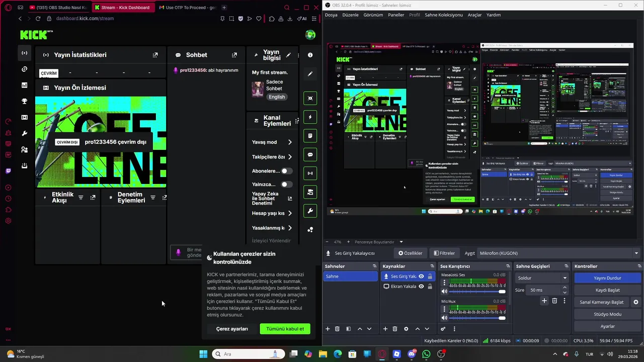Screen dimensions: 644x362
Task: Open the Windows Start menu
Action: [x=203, y=354]
